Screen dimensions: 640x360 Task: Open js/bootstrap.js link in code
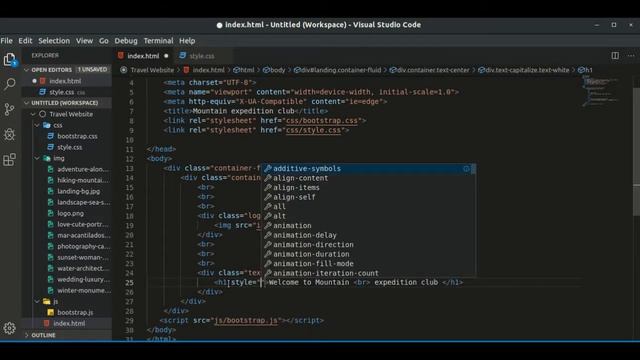click(246, 320)
